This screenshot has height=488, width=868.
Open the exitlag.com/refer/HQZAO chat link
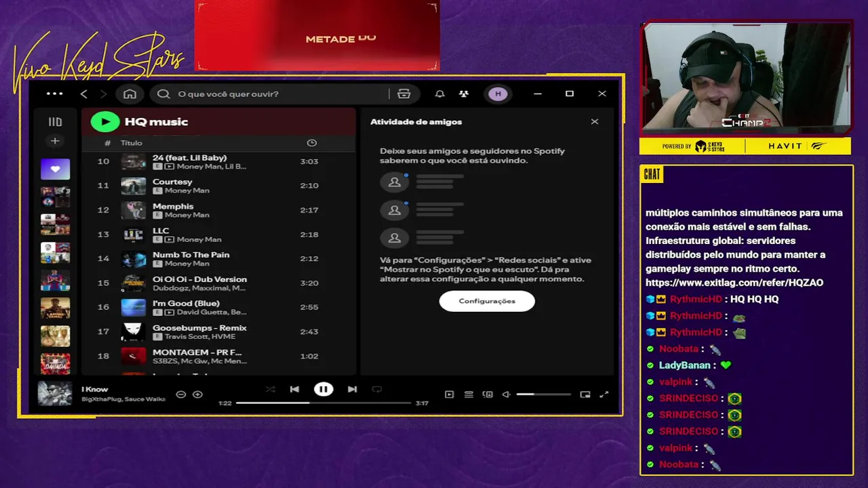pos(734,283)
